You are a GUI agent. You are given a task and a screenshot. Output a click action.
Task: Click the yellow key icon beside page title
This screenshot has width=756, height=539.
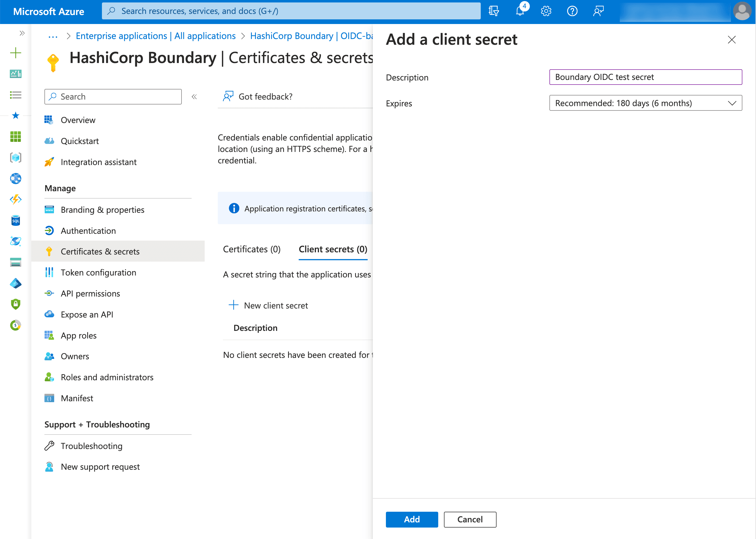(53, 62)
